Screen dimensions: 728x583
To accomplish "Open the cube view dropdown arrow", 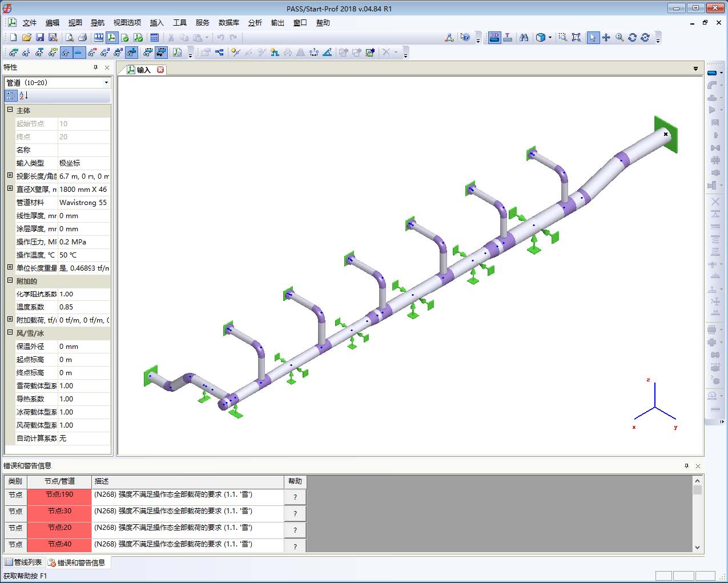I will click(550, 38).
